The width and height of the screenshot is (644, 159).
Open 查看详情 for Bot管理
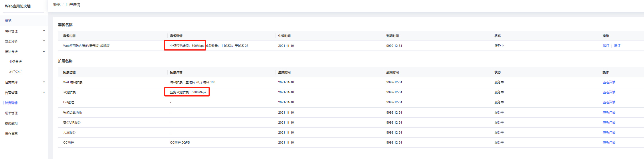tap(609, 102)
